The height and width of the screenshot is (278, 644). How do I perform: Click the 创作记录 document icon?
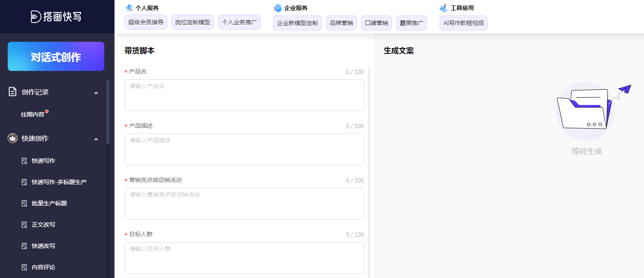[13, 92]
